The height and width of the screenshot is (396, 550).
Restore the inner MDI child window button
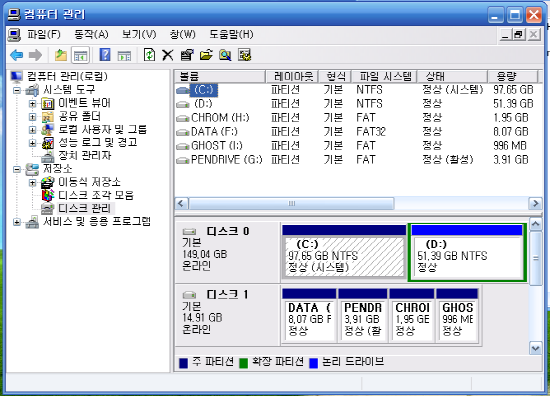click(x=519, y=35)
